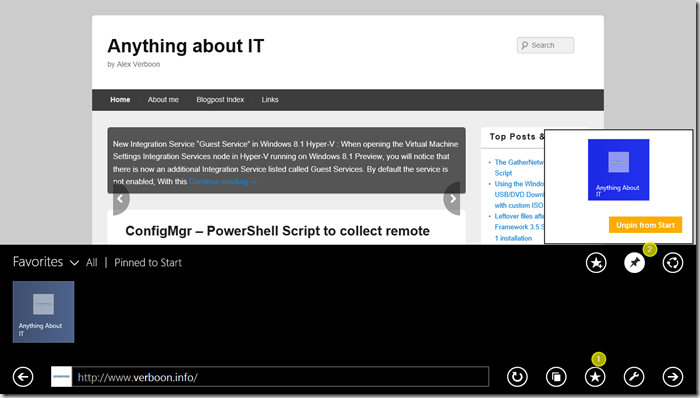Select the All favorites filter
700x398 pixels.
[x=92, y=262]
